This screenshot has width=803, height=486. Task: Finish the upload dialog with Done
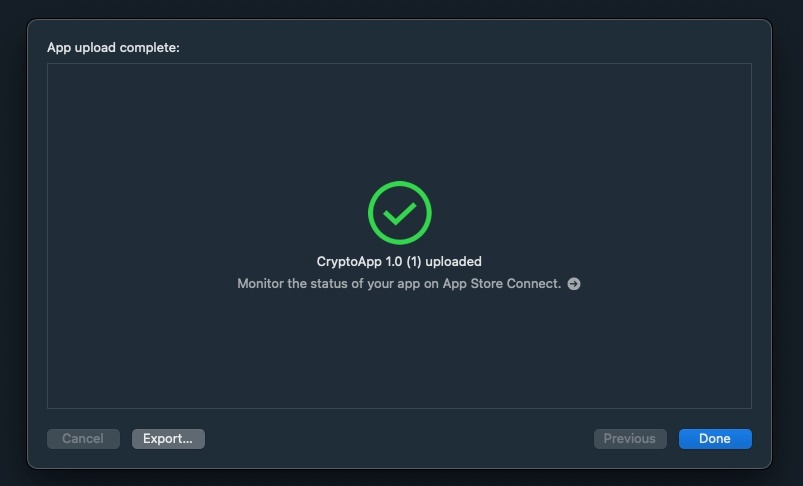(x=715, y=439)
